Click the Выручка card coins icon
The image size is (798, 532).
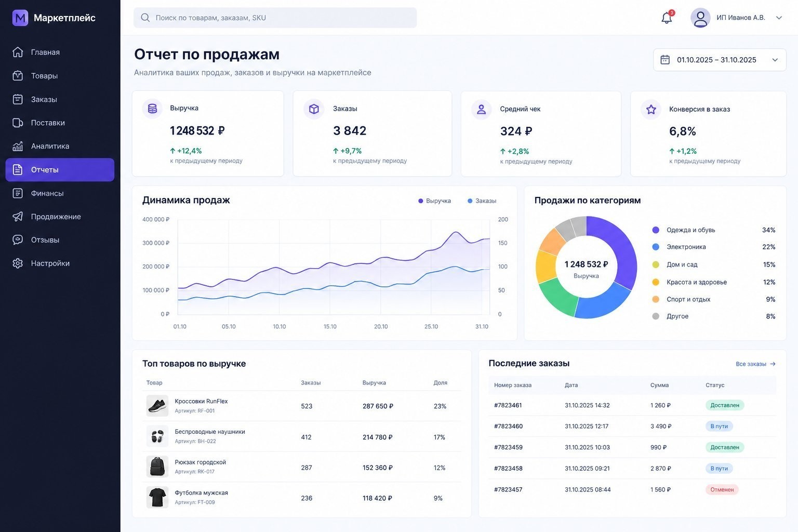(152, 109)
